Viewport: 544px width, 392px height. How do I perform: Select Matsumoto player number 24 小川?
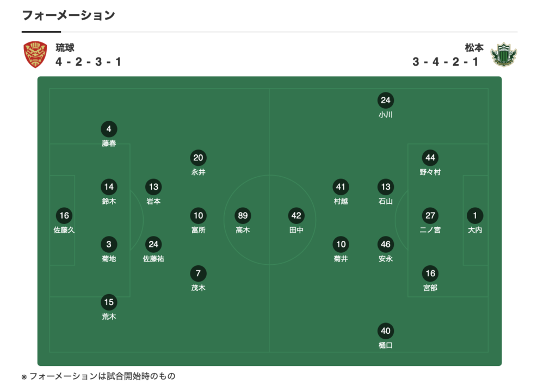(386, 101)
